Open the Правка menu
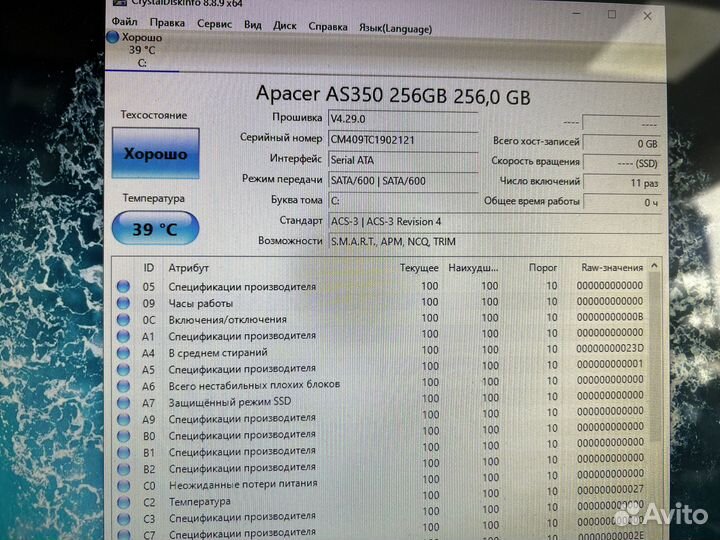Image resolution: width=720 pixels, height=540 pixels. point(167,22)
